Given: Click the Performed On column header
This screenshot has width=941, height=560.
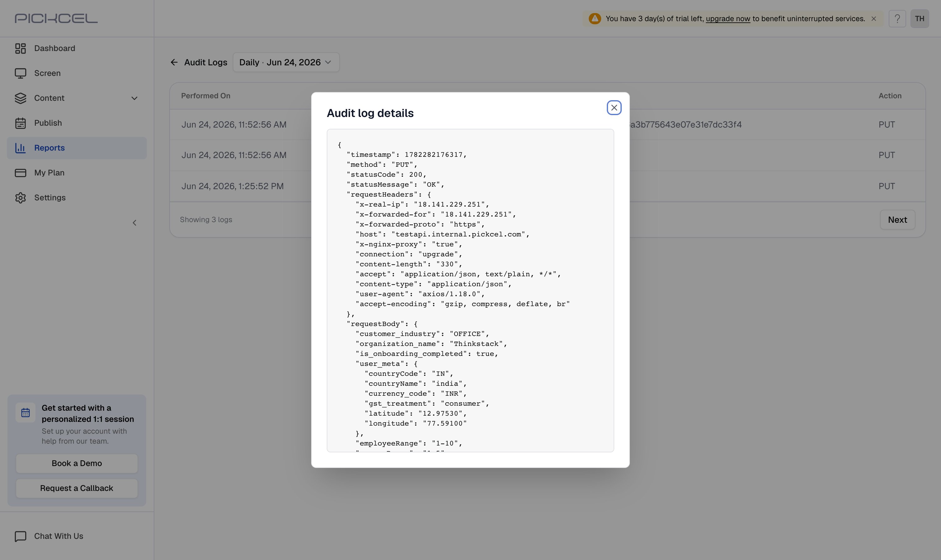Looking at the screenshot, I should (205, 96).
